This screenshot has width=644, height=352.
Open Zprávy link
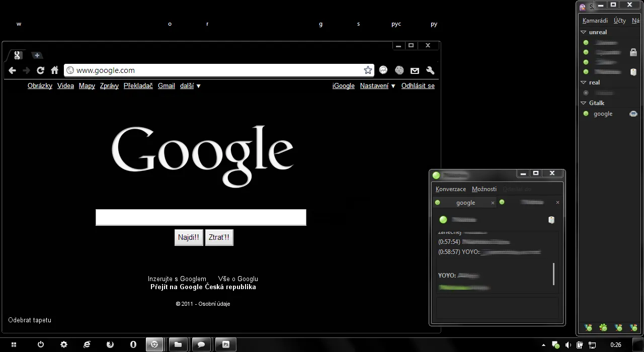point(109,86)
